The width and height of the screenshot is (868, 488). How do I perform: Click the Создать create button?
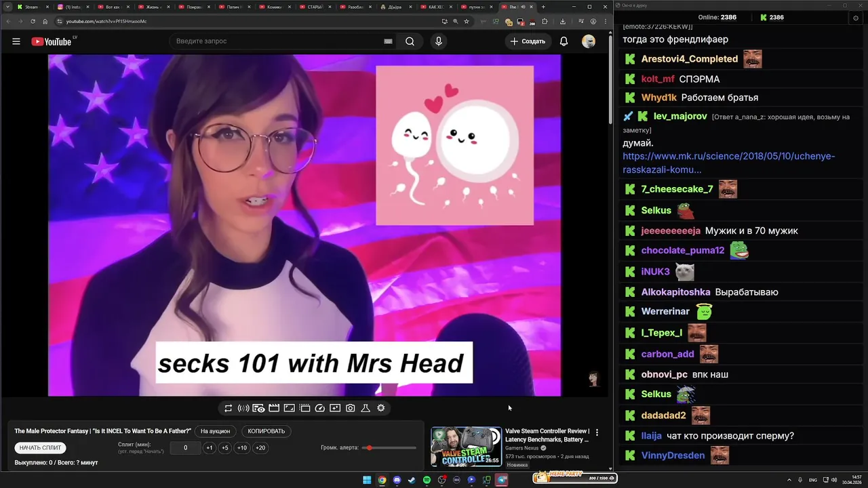(x=528, y=41)
